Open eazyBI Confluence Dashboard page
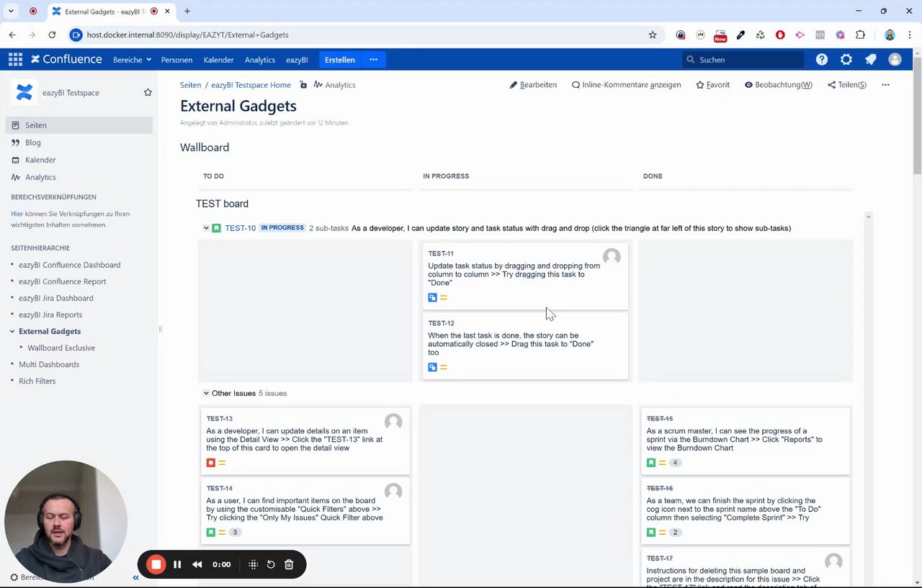This screenshot has width=922, height=588. 69,265
